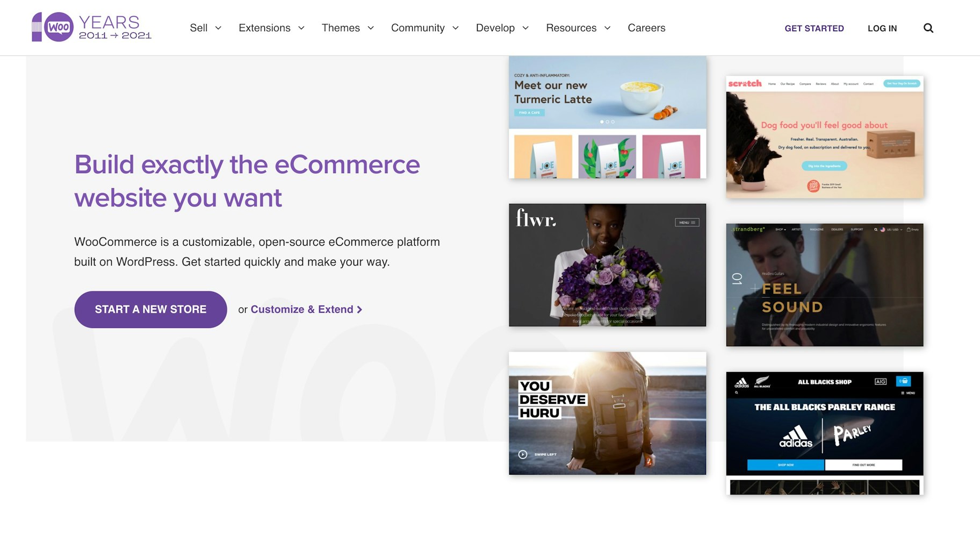
Task: Click the scratch logo in the dog food screenshot
Action: point(744,84)
